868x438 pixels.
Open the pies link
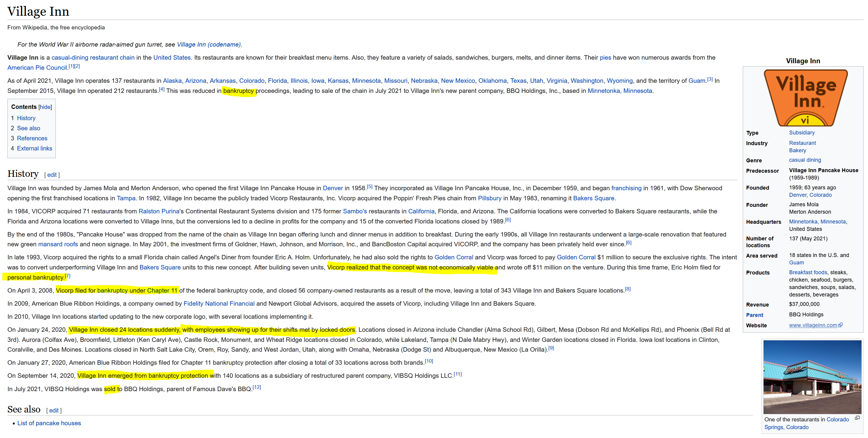[x=605, y=58]
